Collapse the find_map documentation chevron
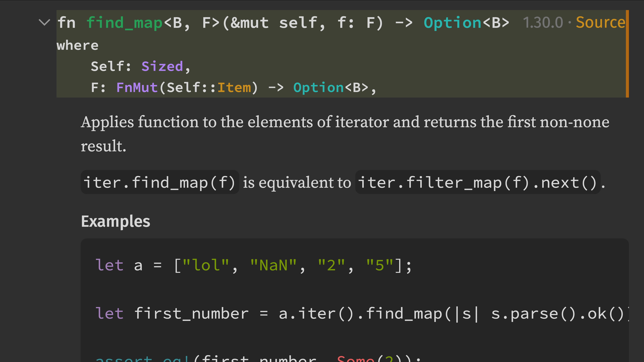Screen dimensions: 644x362 coord(45,22)
